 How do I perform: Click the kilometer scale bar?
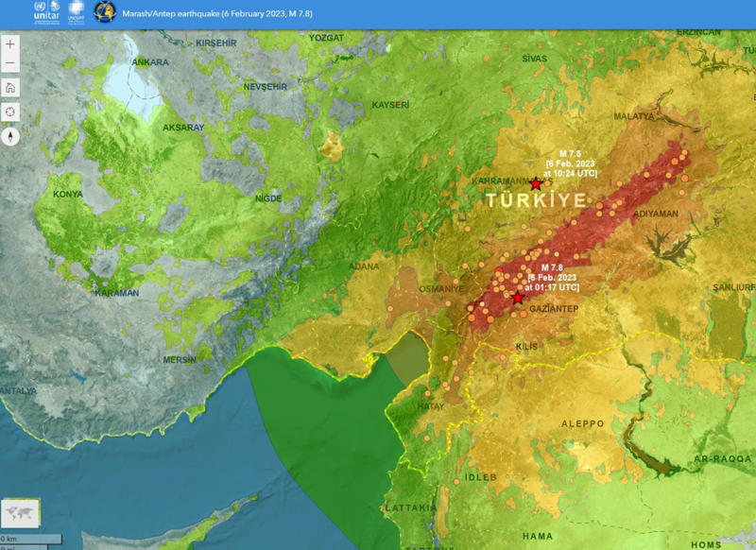coord(28,538)
